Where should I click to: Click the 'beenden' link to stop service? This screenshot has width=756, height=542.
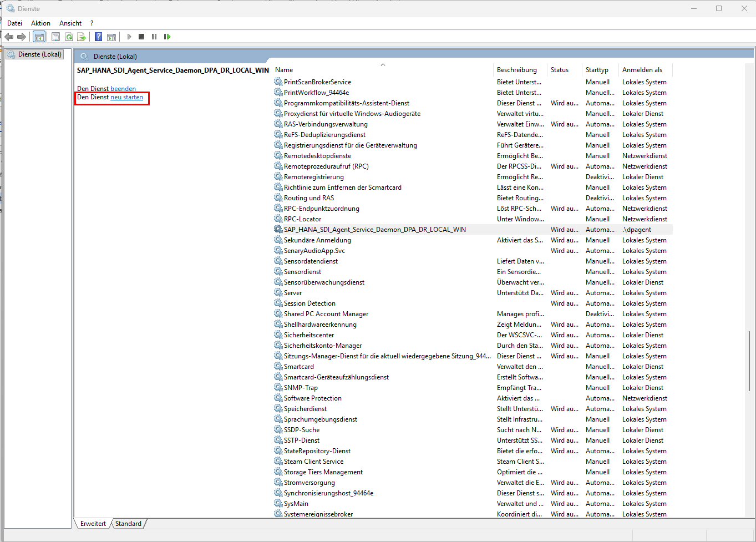[123, 89]
